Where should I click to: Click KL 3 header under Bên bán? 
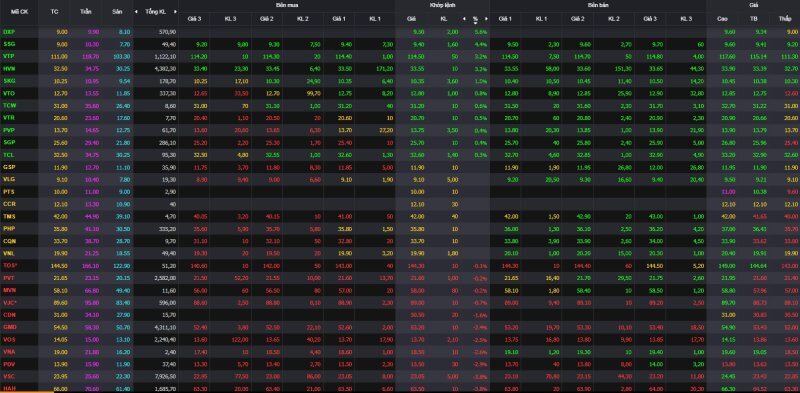[686, 19]
